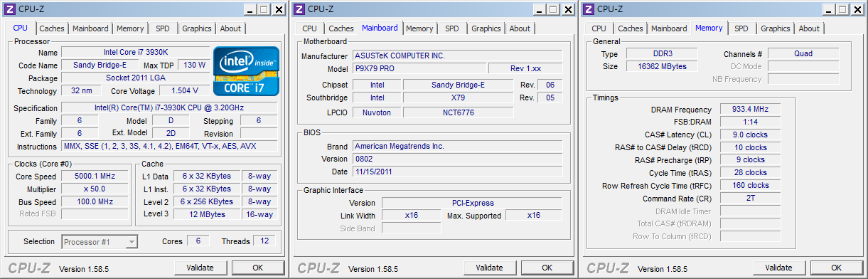Click OK button in the CPU window

tap(258, 268)
